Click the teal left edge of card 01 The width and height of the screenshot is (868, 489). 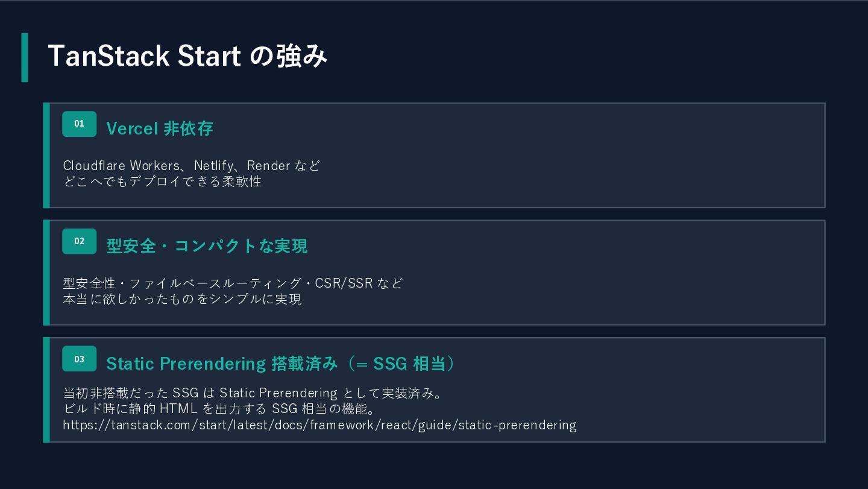[46, 155]
